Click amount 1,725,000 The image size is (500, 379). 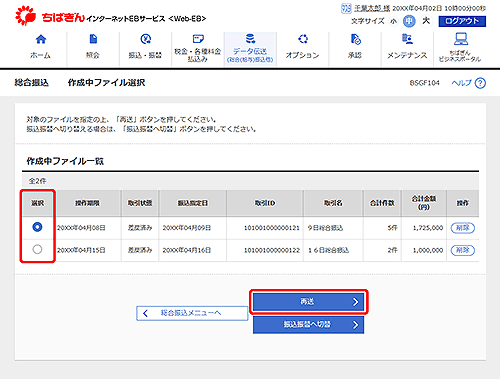pos(428,228)
